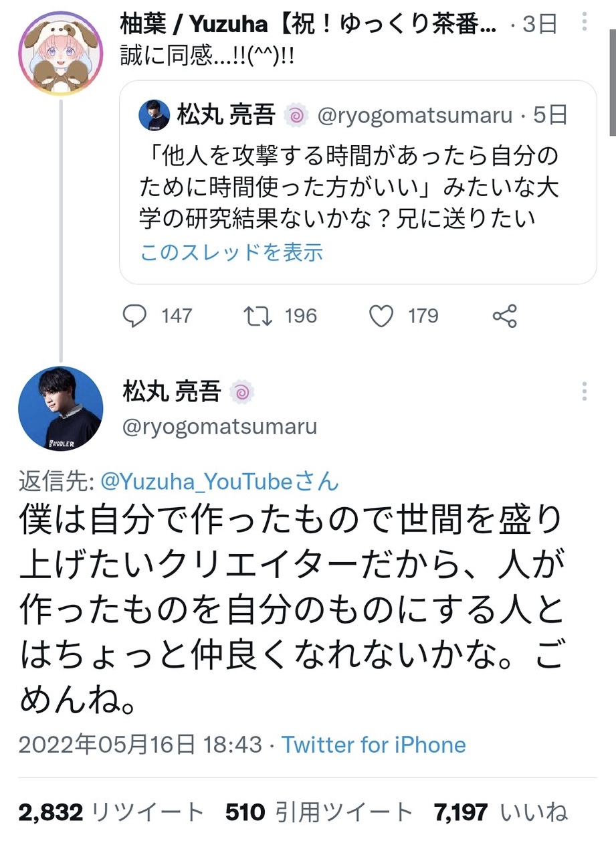This screenshot has height=843, width=616.
Task: Open the Twitter for iPhone source link
Action: click(373, 745)
